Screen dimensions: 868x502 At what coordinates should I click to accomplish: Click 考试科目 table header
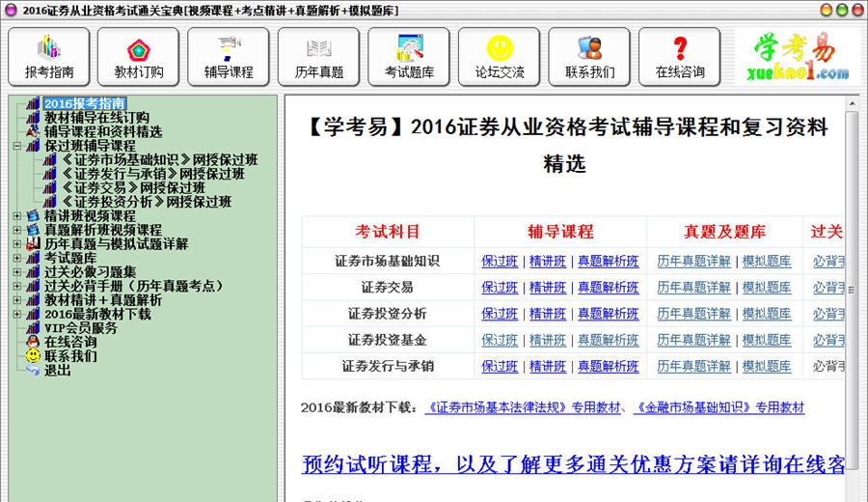[388, 232]
